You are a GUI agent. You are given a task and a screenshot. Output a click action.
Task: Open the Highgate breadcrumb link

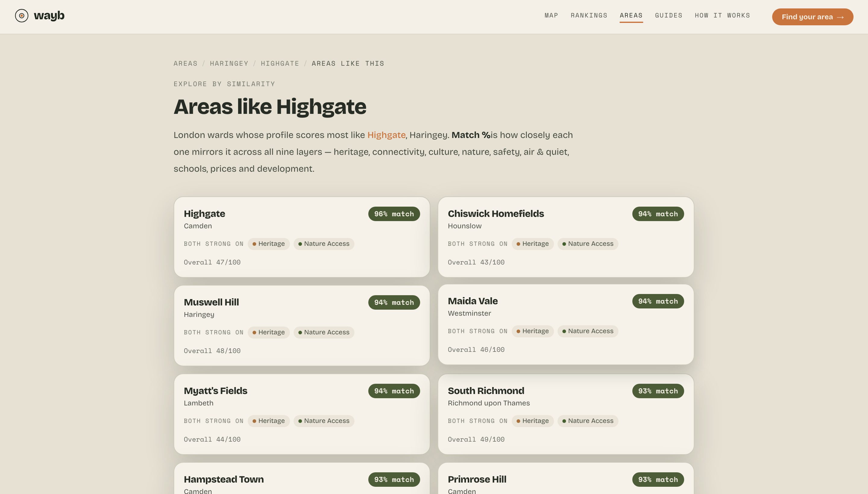(x=280, y=64)
